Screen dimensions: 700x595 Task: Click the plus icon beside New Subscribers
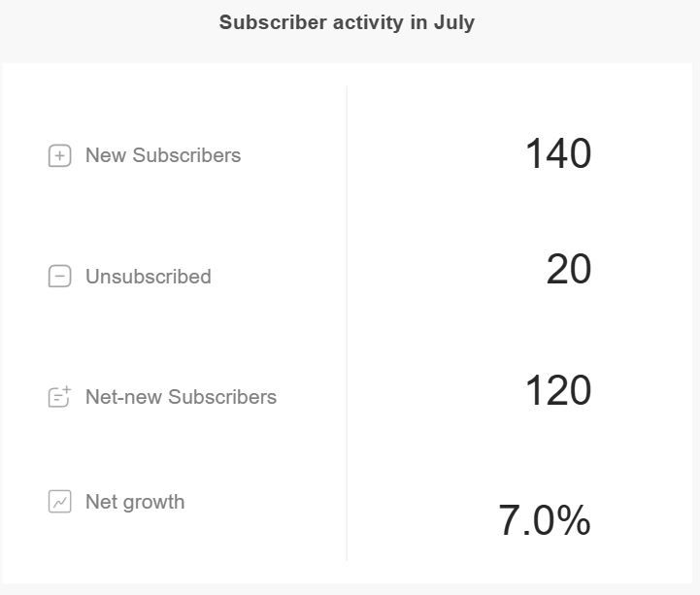click(x=59, y=155)
